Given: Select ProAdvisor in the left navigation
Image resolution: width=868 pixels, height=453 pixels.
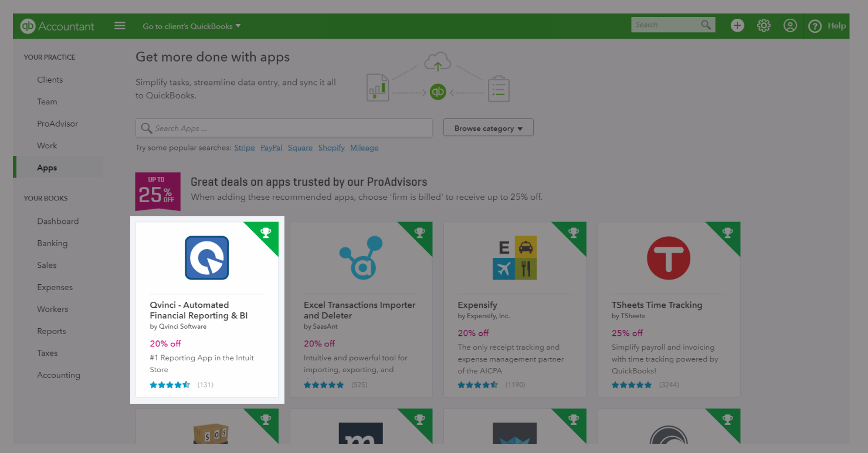Looking at the screenshot, I should (57, 124).
